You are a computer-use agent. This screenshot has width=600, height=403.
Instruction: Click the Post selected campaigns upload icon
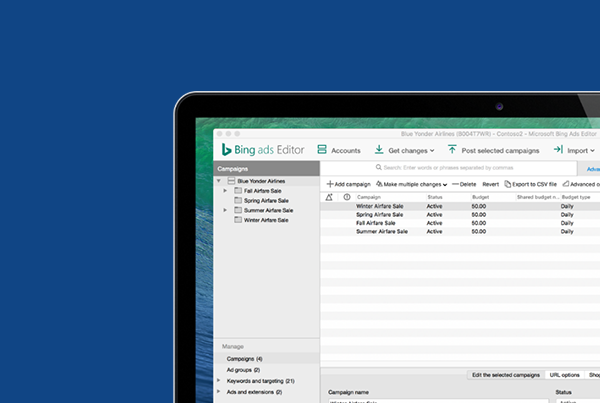tap(452, 149)
